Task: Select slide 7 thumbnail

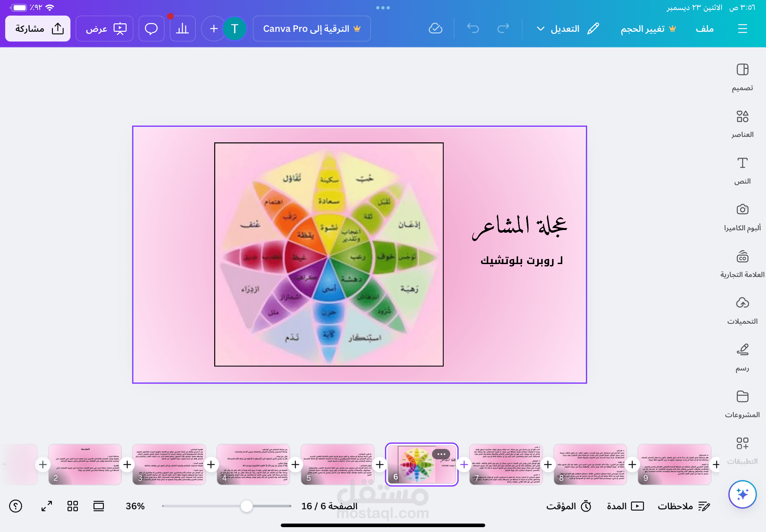Action: click(x=506, y=464)
